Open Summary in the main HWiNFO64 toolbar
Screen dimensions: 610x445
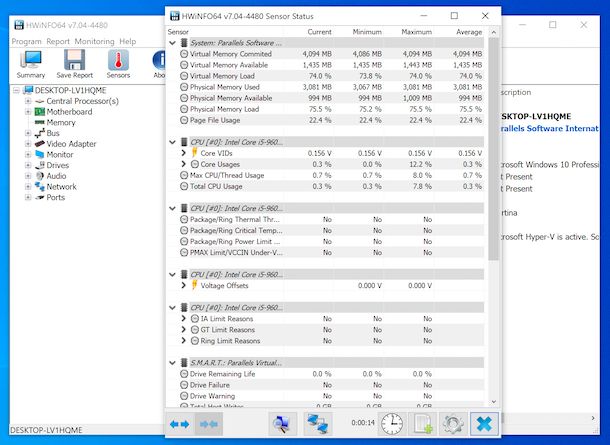pos(31,65)
